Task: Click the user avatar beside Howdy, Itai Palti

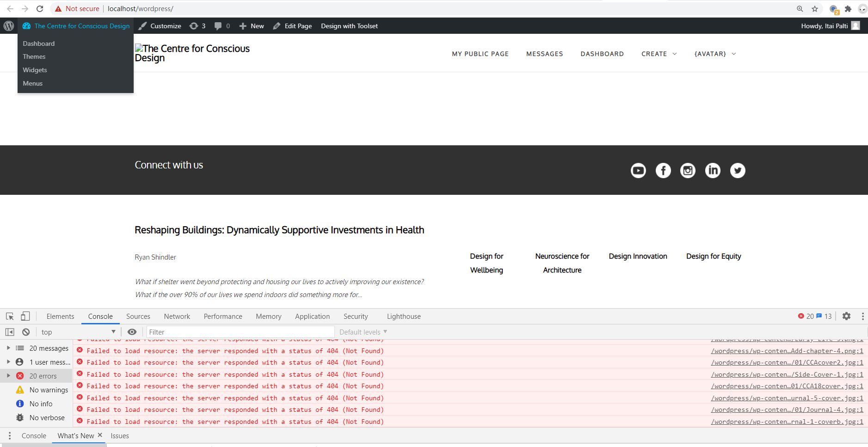Action: tap(856, 26)
